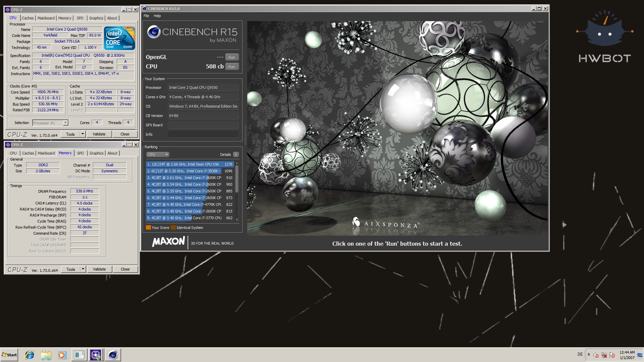Screen dimensions: 644x362
Task: Switch to Graphics tab in lower CPU-Z
Action: [97, 153]
